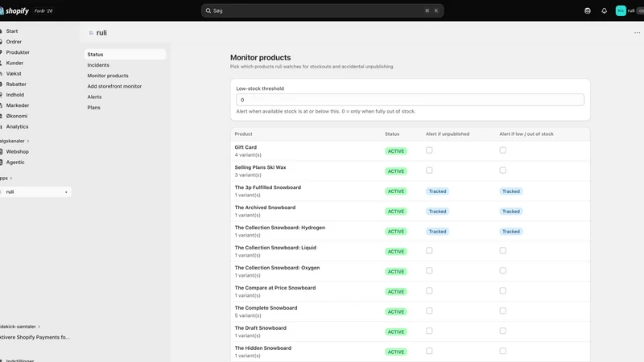The width and height of the screenshot is (644, 362).
Task: Check unpublished alert for Compare at Price Snowboard
Action: click(x=429, y=290)
